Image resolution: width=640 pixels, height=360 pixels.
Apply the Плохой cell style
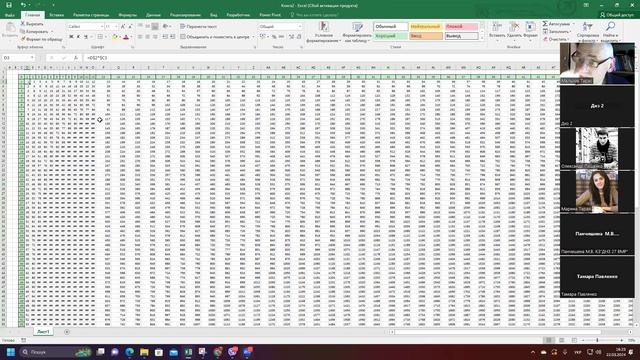[461, 27]
